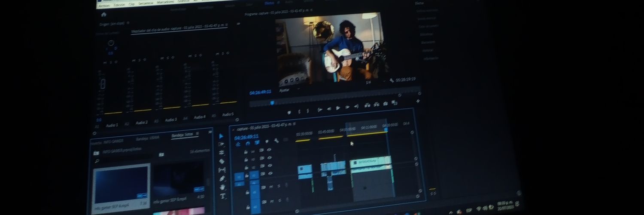This screenshot has height=215, width=644.
Task: Click the Program monitor scrub bar playhead
Action: [272, 102]
